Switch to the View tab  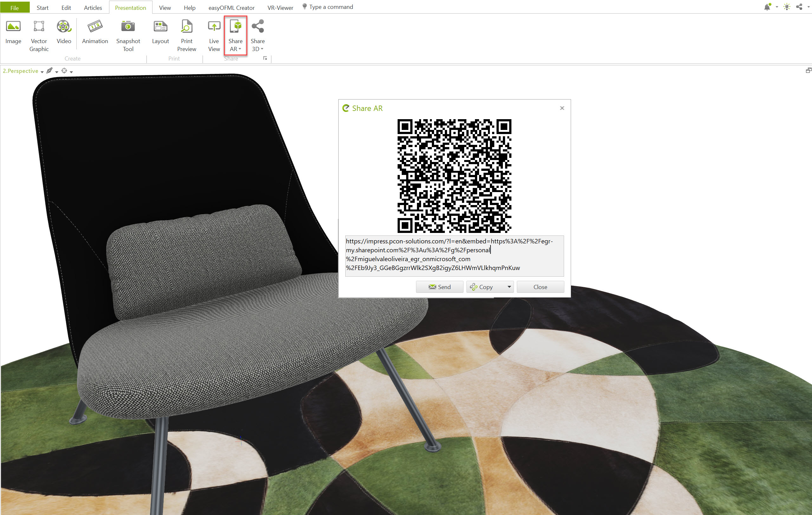click(x=165, y=7)
